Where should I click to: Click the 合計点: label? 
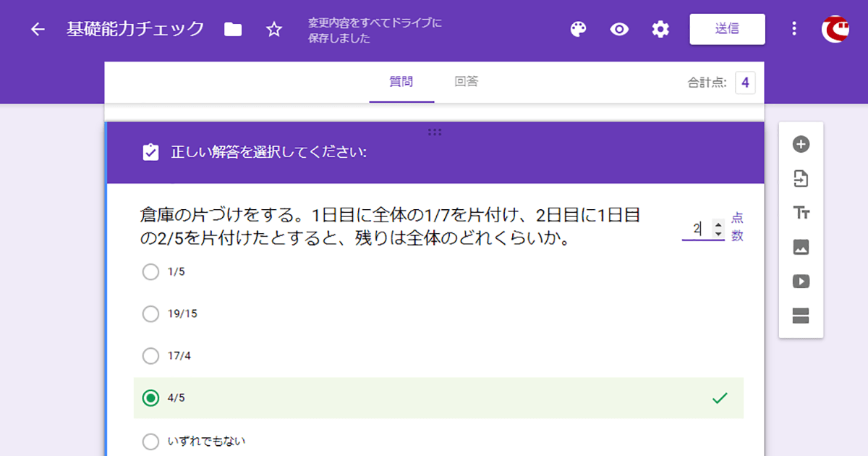(x=707, y=83)
